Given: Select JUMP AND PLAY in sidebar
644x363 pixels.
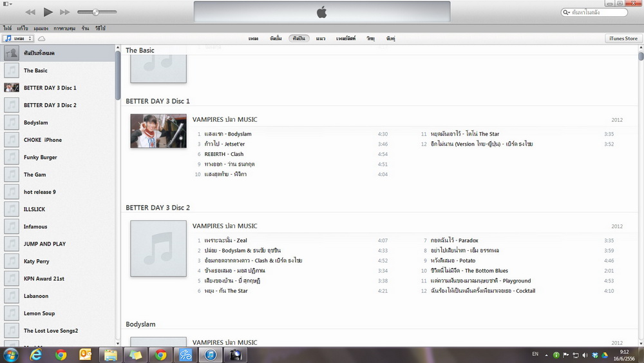Looking at the screenshot, I should click(57, 244).
